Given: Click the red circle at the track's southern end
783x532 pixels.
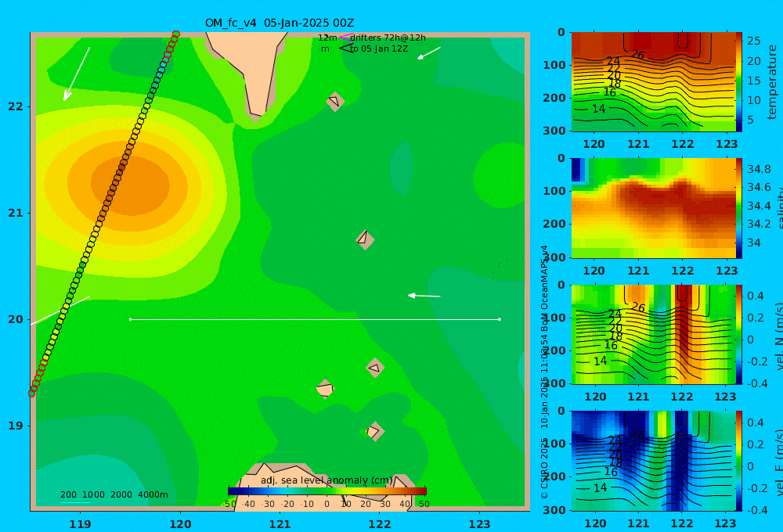Looking at the screenshot, I should click(32, 394).
